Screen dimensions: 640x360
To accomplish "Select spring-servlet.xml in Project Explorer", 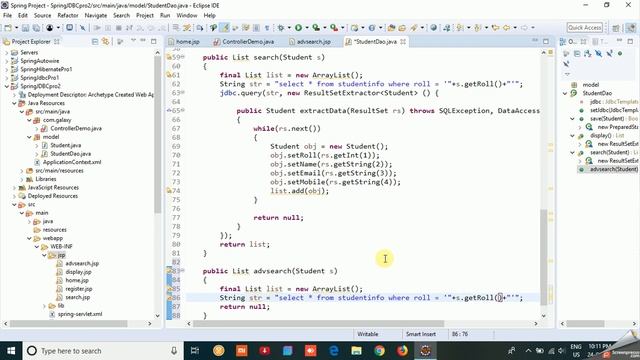I will coord(80,314).
